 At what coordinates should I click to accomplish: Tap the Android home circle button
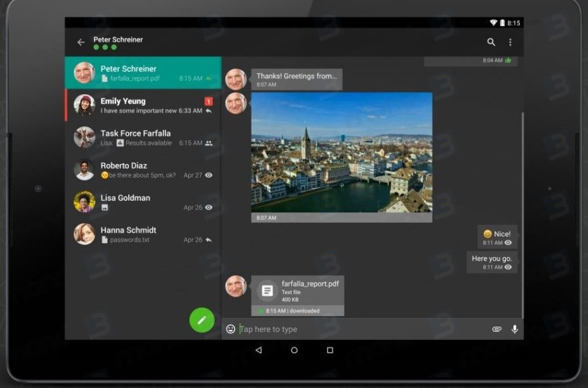(x=294, y=350)
